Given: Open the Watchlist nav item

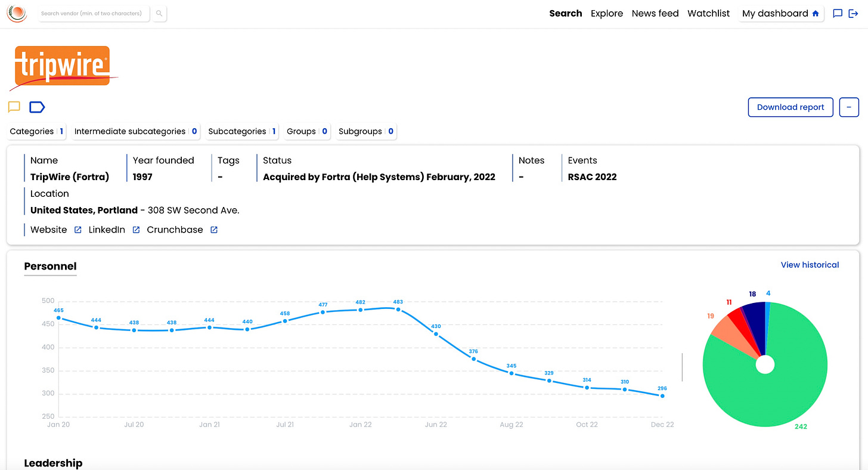Looking at the screenshot, I should pyautogui.click(x=708, y=13).
